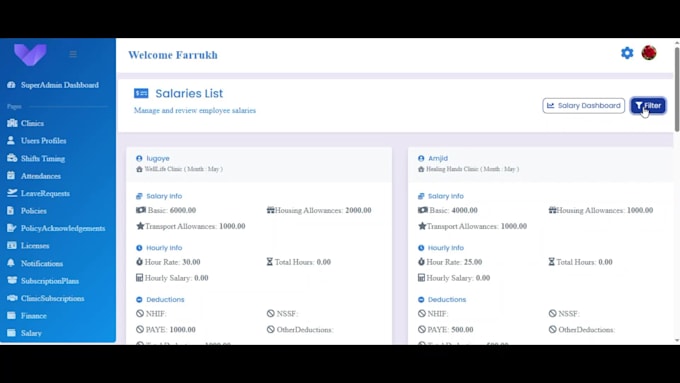Click the ClinicSubscriptions handshake icon
The width and height of the screenshot is (680, 383).
coord(12,298)
